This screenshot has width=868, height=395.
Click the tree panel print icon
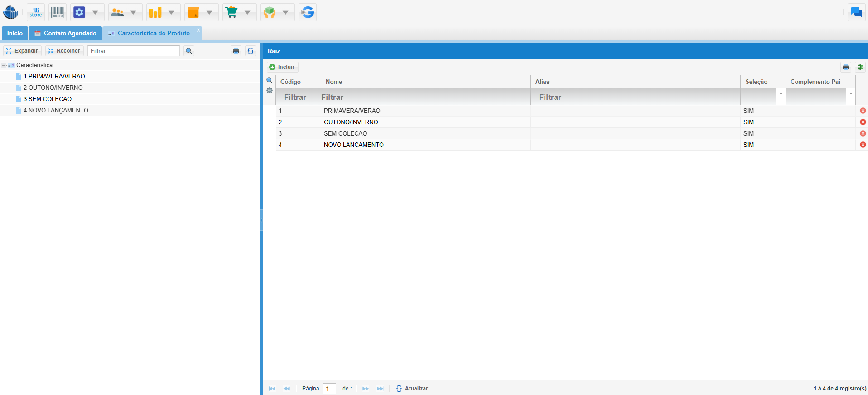coord(236,51)
